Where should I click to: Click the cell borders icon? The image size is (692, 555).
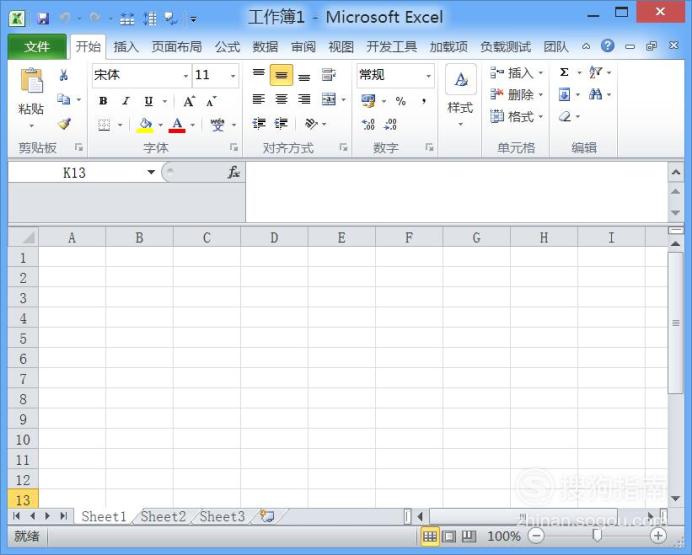(x=104, y=125)
